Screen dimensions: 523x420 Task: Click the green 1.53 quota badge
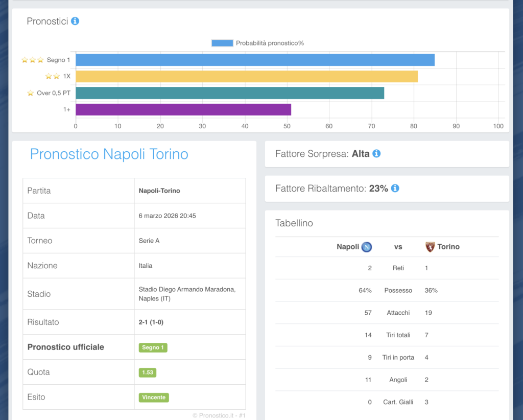(148, 372)
